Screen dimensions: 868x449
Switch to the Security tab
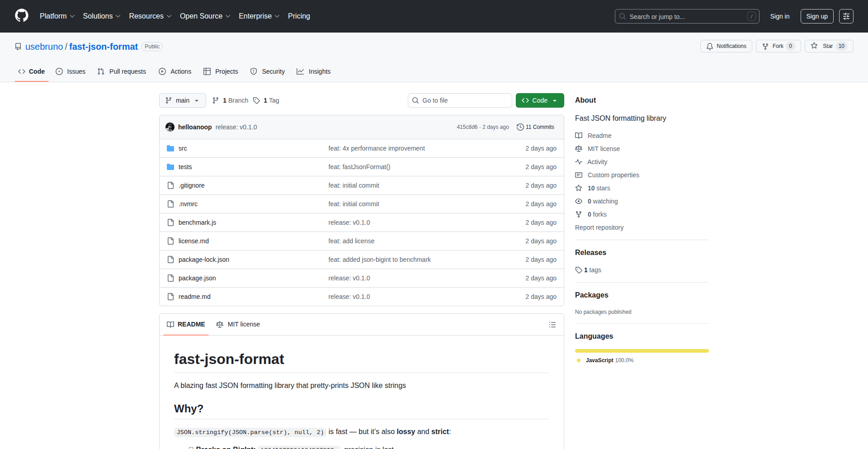268,71
